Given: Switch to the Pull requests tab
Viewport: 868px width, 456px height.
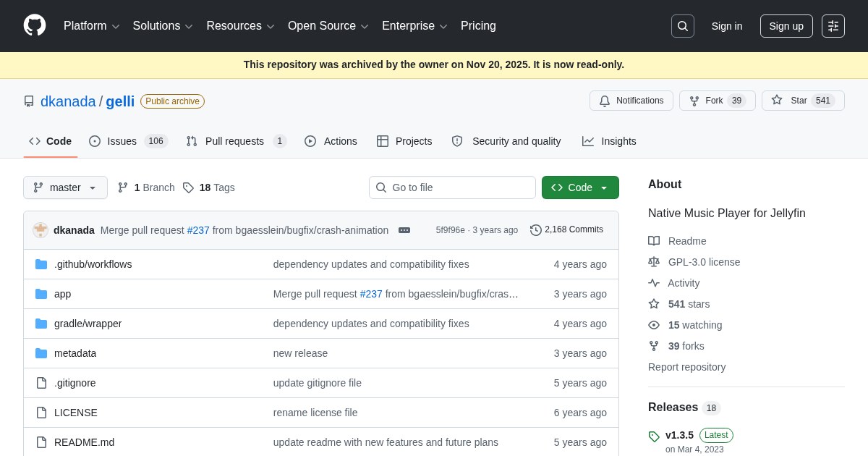Looking at the screenshot, I should (x=236, y=141).
